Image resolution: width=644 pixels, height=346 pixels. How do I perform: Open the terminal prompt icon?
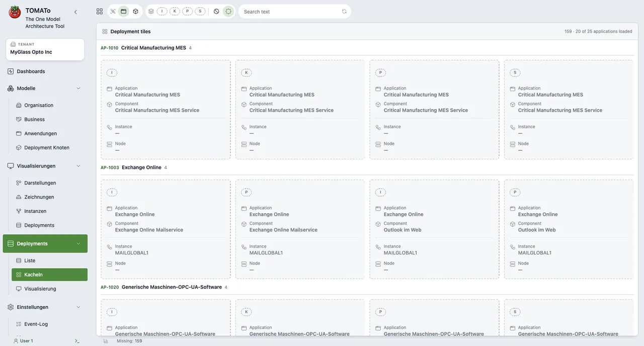click(x=77, y=341)
